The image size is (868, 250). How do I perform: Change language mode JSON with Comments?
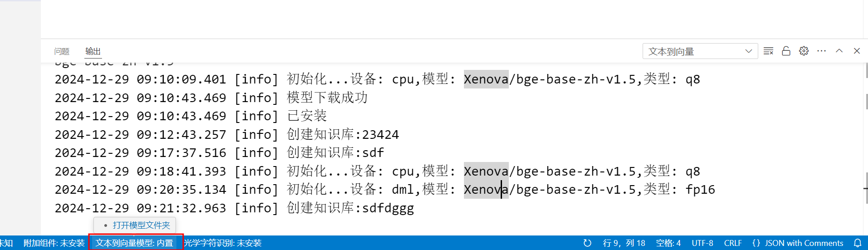pyautogui.click(x=798, y=243)
